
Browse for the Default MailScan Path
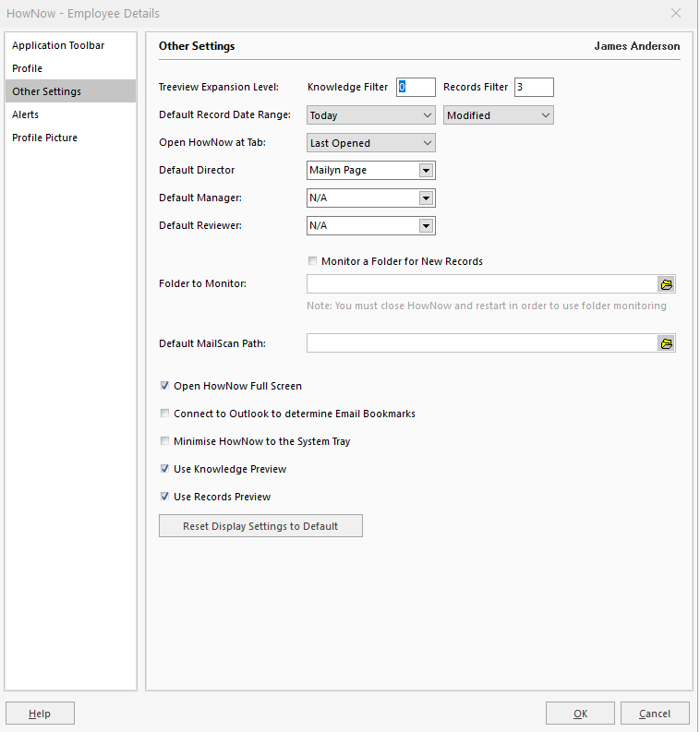(x=667, y=343)
